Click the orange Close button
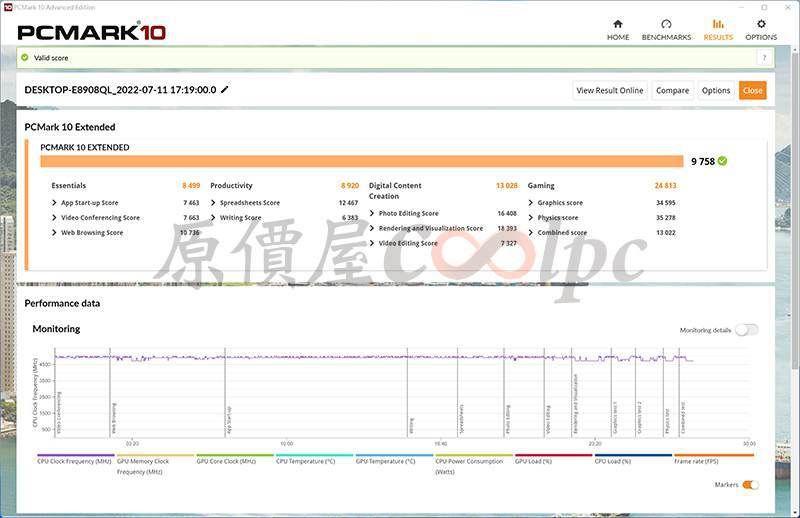 (x=753, y=90)
